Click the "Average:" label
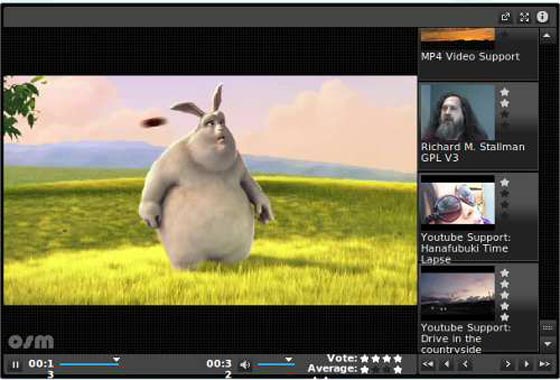The height and width of the screenshot is (380, 560). (x=332, y=368)
